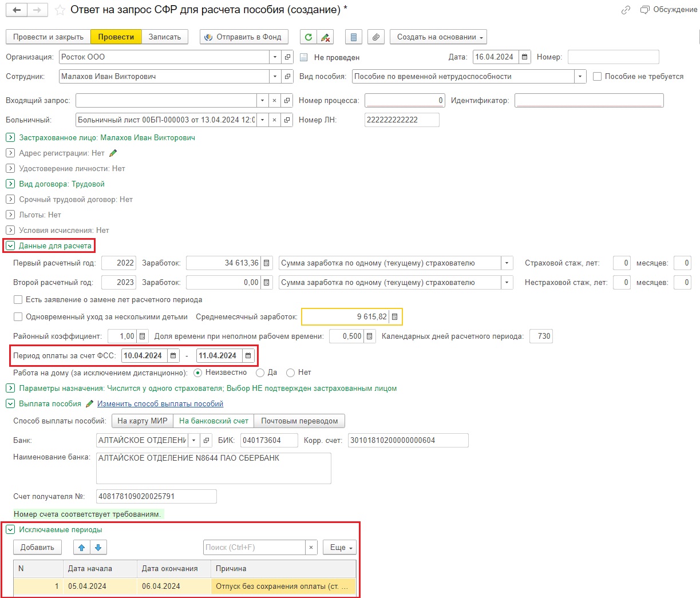Open the document report list icon
Viewport: 700px width, 598px height.
[x=354, y=37]
